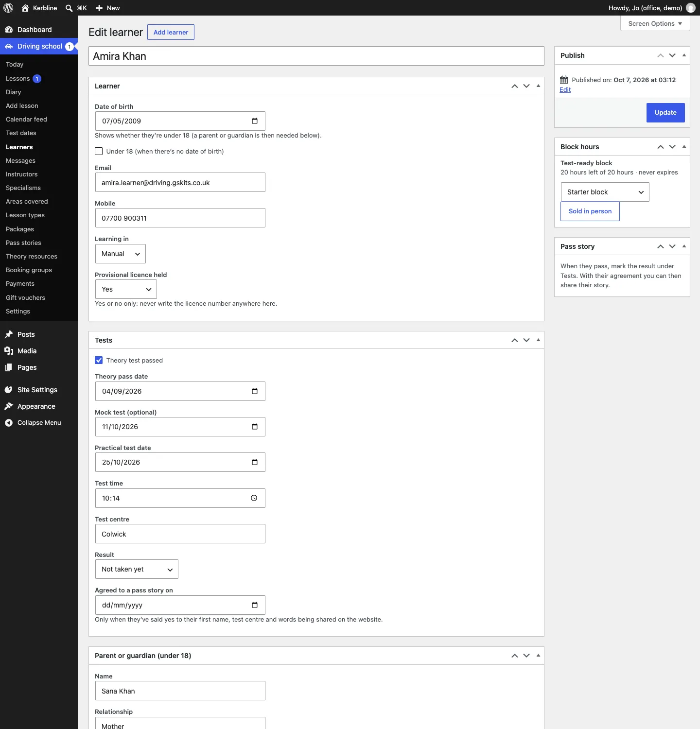Viewport: 700px width, 729px height.
Task: Collapse the Publish panel triangle
Action: pos(684,55)
